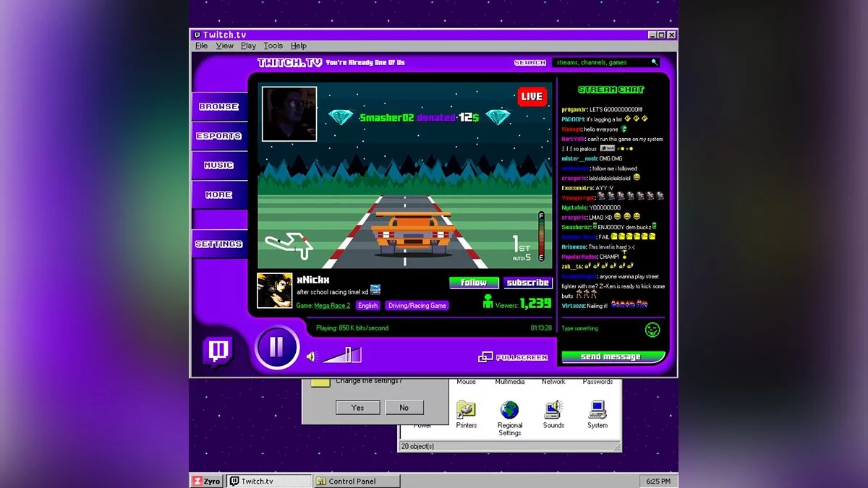This screenshot has height=488, width=868.
Task: Click the right diamond donation icon
Action: pyautogui.click(x=498, y=117)
